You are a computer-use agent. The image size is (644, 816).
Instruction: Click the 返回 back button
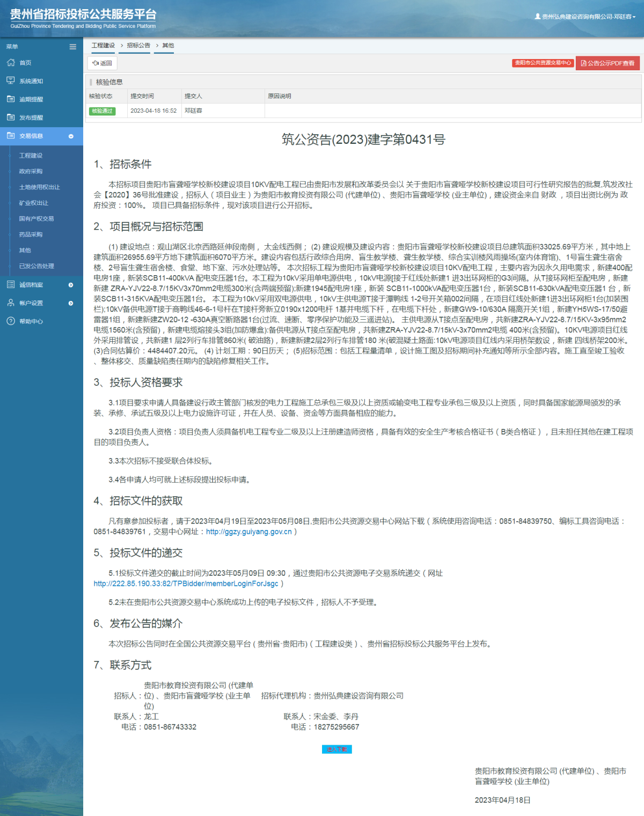click(x=103, y=63)
